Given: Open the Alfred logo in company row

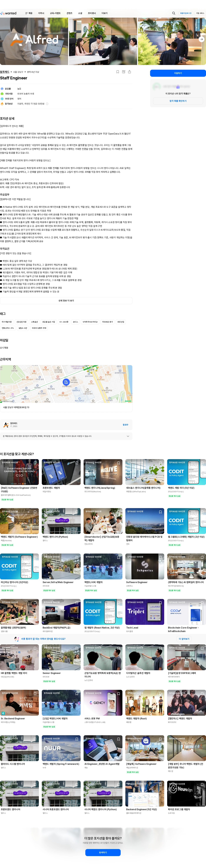Looking at the screenshot, I should [x=6, y=425].
